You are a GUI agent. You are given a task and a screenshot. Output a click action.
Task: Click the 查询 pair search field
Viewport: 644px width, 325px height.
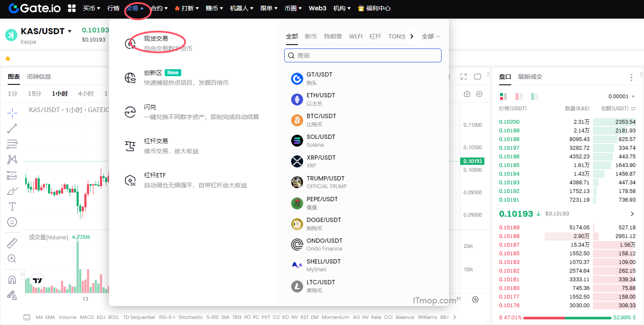point(363,55)
